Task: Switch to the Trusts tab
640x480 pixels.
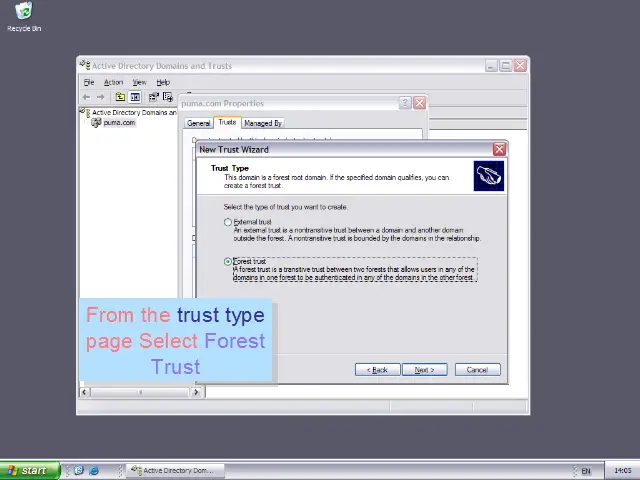Action: pyautogui.click(x=227, y=122)
